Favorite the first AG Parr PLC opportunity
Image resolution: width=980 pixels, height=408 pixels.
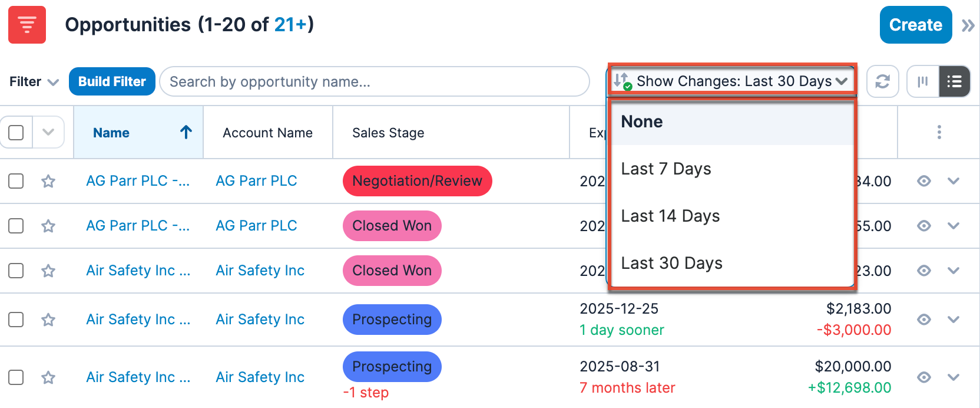coord(48,181)
